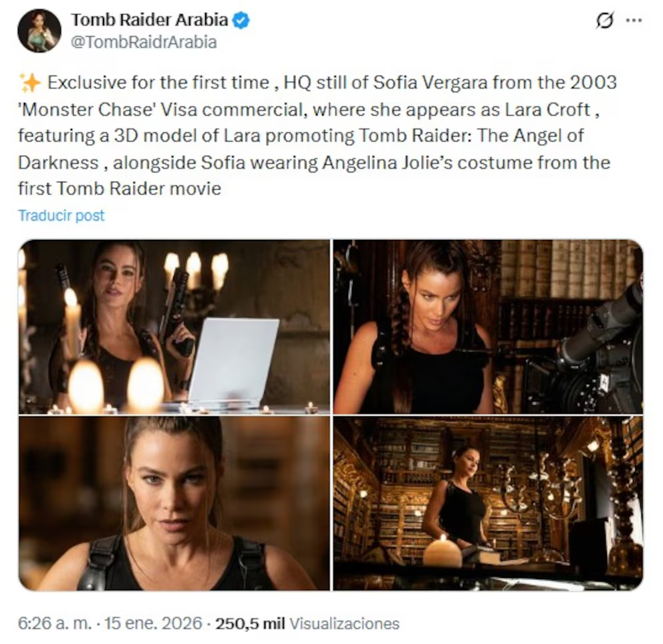Click the blue verified badge
This screenshot has width=663, height=644.
pyautogui.click(x=241, y=20)
